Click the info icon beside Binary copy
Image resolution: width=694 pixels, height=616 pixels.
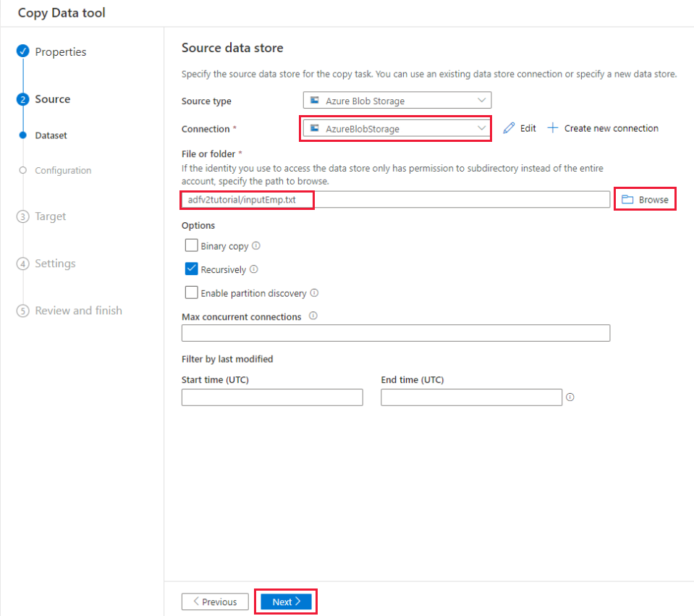coord(255,245)
